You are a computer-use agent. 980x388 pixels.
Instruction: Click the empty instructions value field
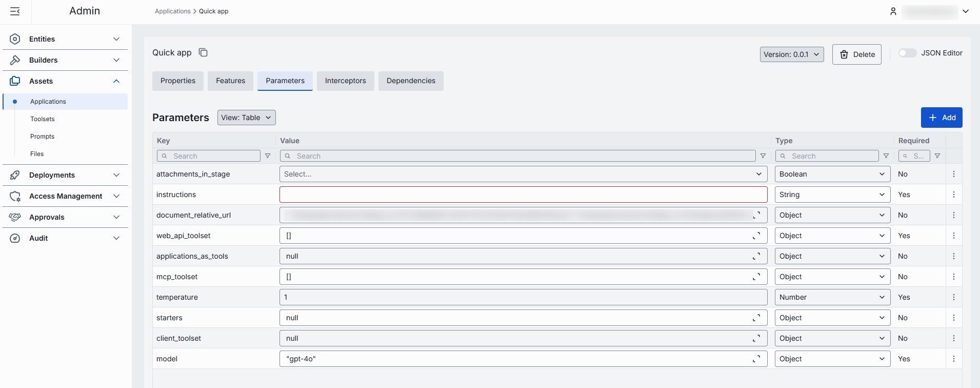(523, 195)
